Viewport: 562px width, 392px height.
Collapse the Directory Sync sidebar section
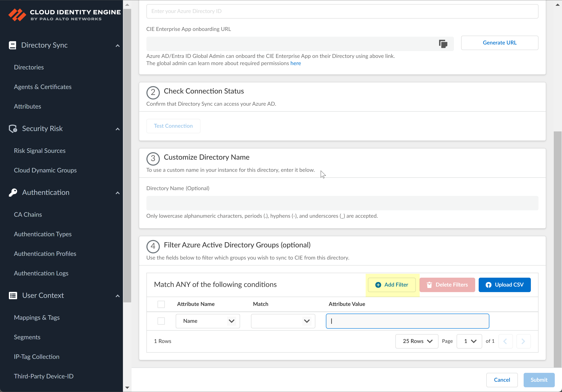(x=118, y=46)
